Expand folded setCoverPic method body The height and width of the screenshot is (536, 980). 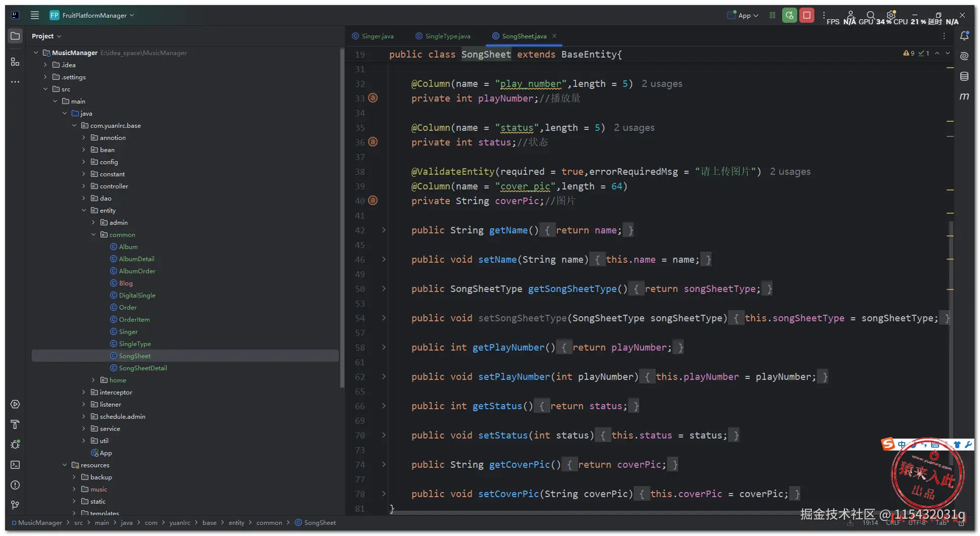pos(384,494)
